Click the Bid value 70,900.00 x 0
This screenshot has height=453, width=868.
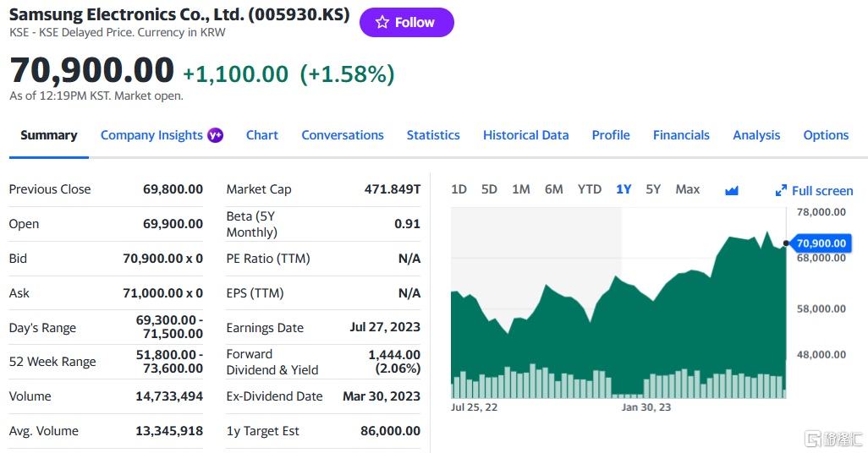[x=162, y=259]
